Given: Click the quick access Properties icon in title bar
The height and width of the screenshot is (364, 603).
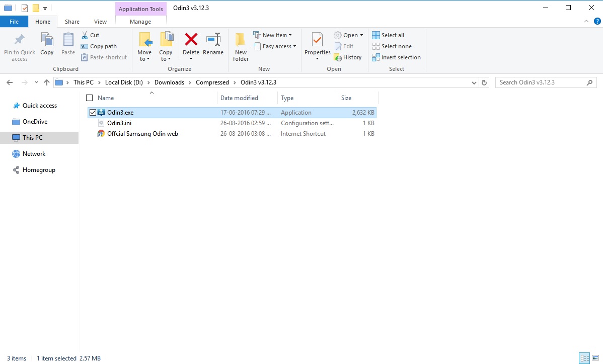Looking at the screenshot, I should pyautogui.click(x=24, y=8).
